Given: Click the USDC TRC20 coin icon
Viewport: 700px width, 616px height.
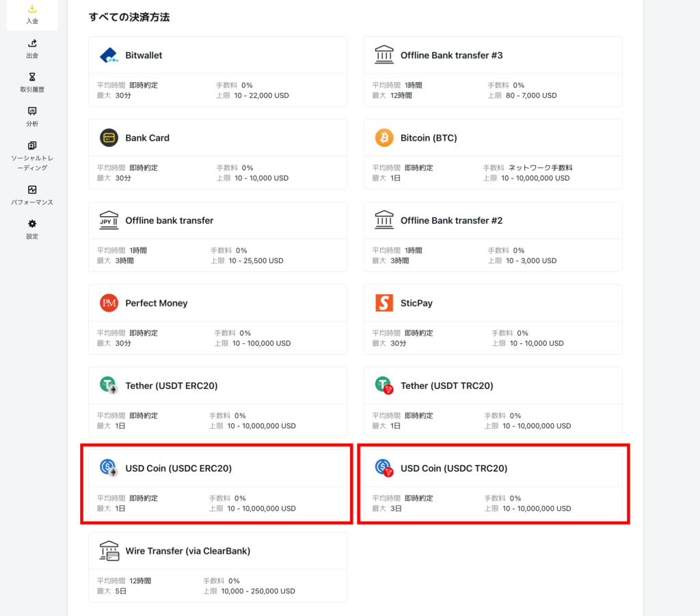Looking at the screenshot, I should click(384, 468).
